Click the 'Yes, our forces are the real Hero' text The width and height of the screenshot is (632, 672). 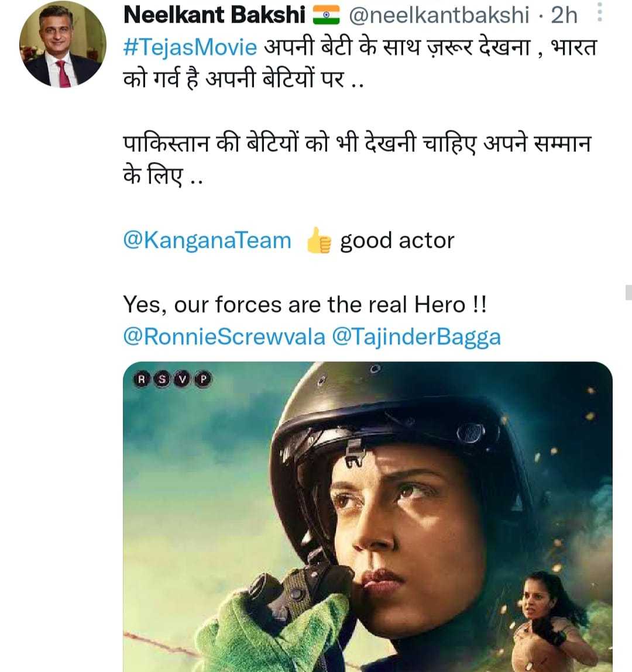(x=304, y=305)
